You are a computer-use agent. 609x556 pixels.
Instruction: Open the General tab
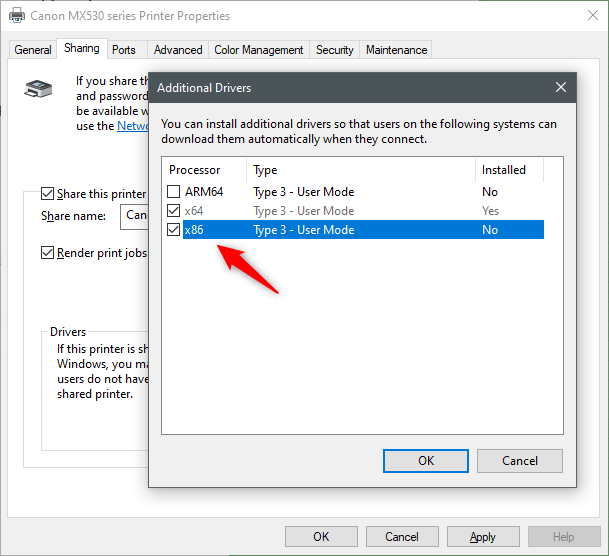pyautogui.click(x=33, y=50)
